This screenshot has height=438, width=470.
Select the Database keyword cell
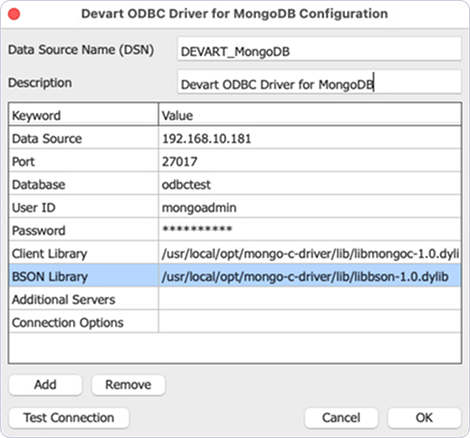click(84, 184)
